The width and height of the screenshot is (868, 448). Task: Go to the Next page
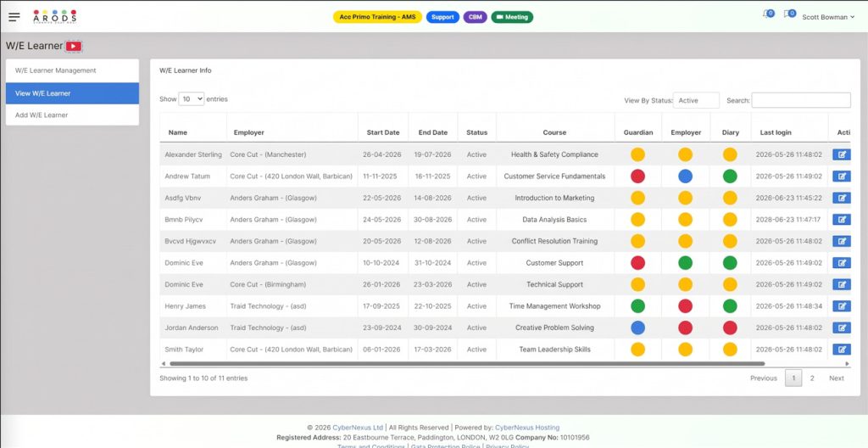[837, 378]
